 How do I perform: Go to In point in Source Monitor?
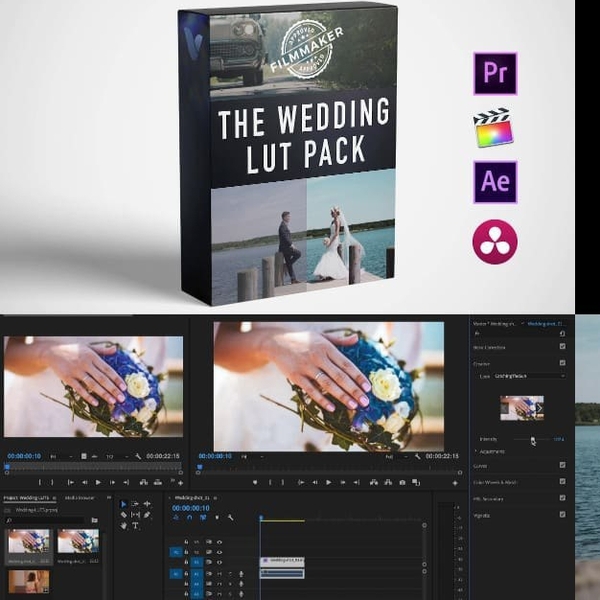pyautogui.click(x=70, y=483)
